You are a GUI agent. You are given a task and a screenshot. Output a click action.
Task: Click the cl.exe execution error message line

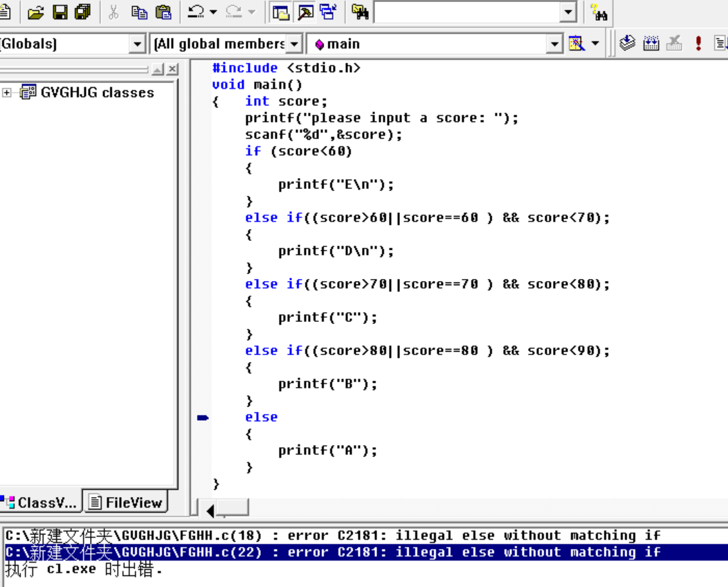[x=84, y=570]
